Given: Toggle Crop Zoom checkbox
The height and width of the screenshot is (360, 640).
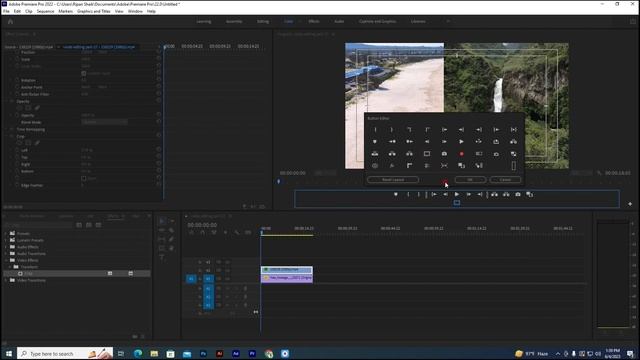Looking at the screenshot, I should click(x=84, y=178).
